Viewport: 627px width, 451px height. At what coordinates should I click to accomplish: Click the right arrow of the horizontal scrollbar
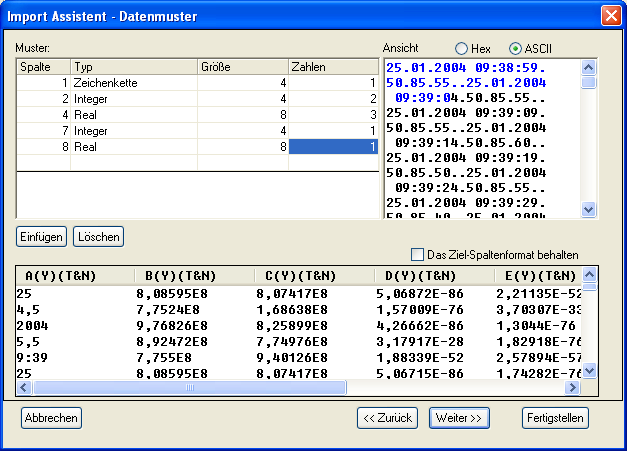pyautogui.click(x=573, y=387)
